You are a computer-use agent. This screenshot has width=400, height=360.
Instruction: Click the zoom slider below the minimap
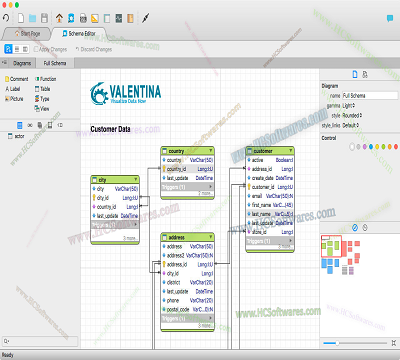click(x=355, y=343)
